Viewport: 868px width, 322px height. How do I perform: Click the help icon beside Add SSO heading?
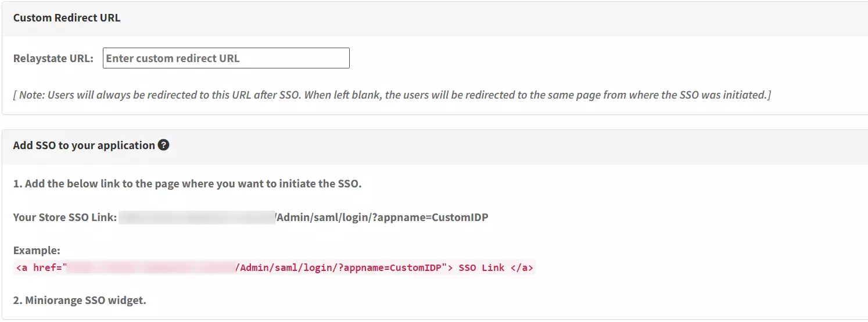coord(164,145)
